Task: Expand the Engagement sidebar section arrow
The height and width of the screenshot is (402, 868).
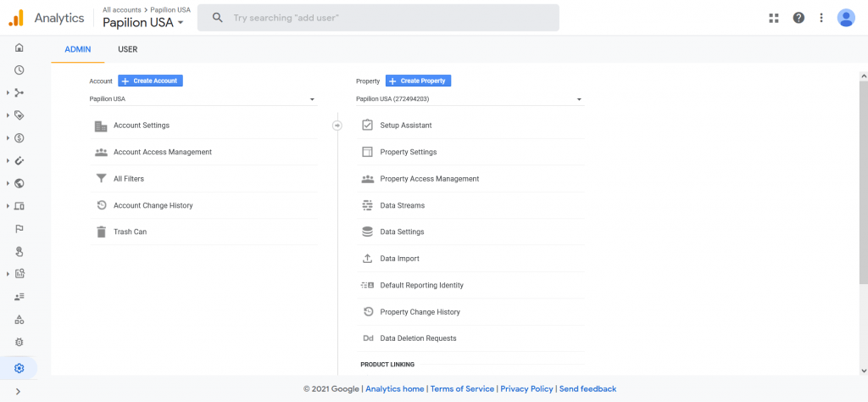Action: point(8,115)
